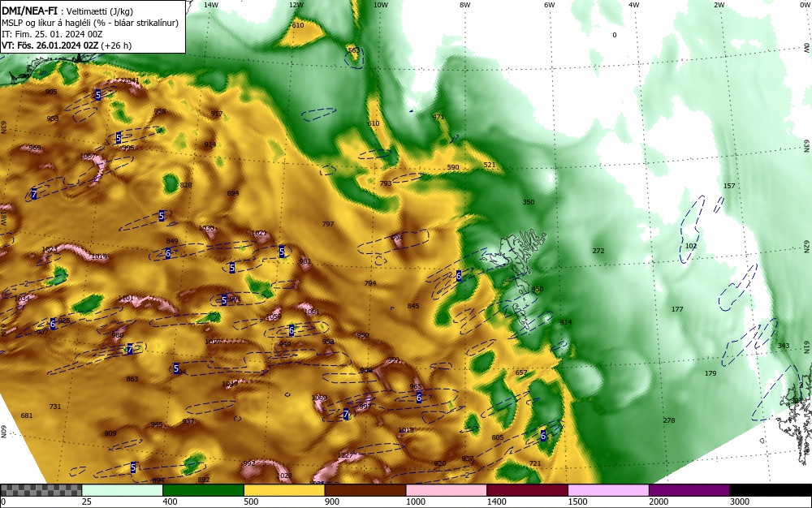Click the map value 805

point(498,437)
